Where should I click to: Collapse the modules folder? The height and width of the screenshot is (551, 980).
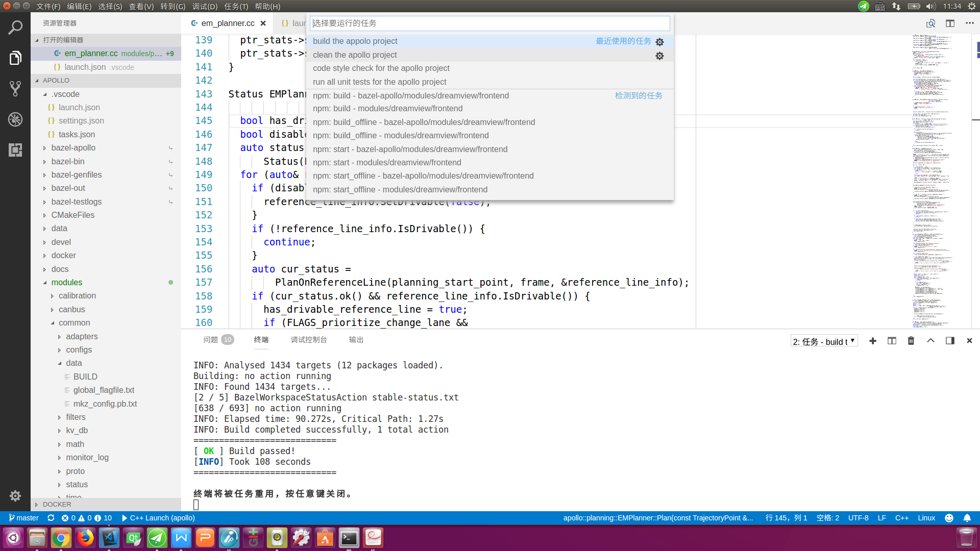click(66, 283)
